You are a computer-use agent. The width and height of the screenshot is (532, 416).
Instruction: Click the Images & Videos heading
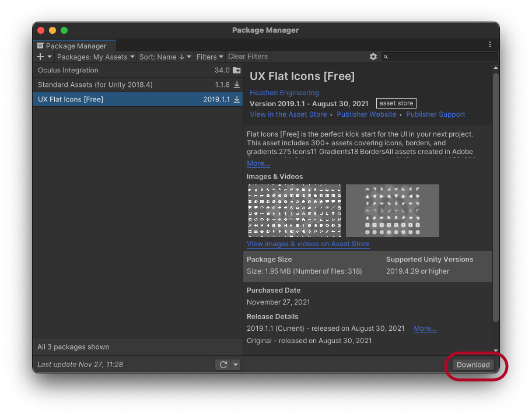click(x=275, y=176)
